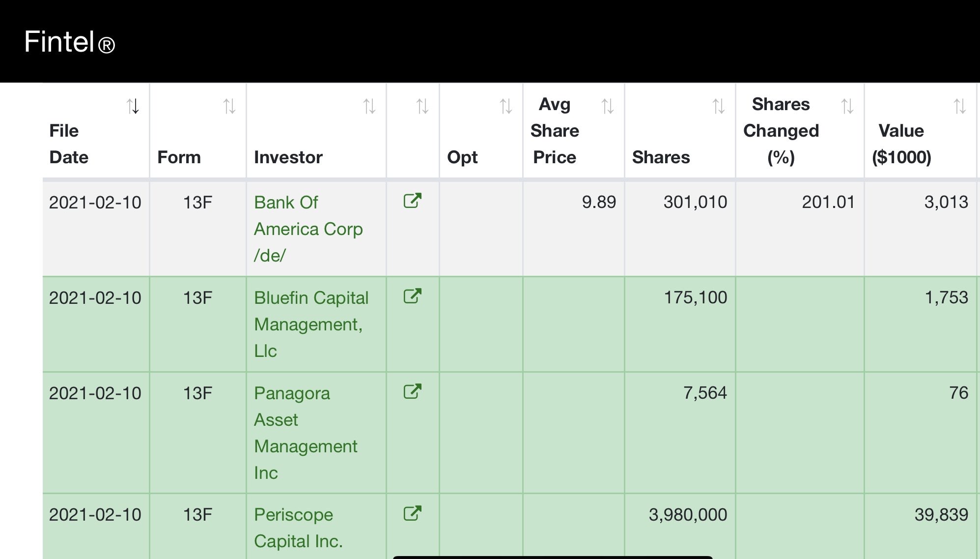Select Bank Of America 13F form cell

coord(197,203)
